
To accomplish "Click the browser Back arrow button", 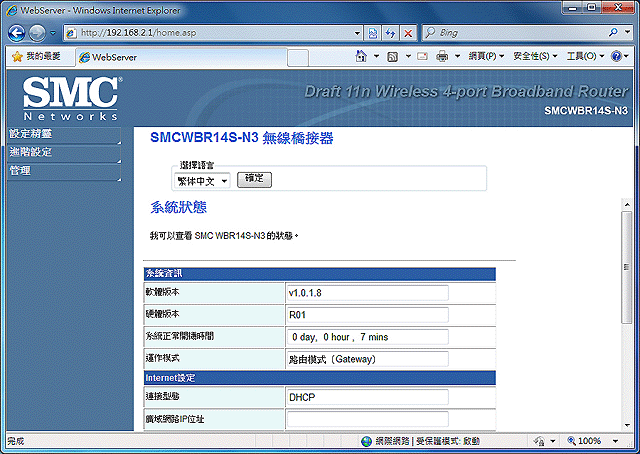I will coord(16,33).
